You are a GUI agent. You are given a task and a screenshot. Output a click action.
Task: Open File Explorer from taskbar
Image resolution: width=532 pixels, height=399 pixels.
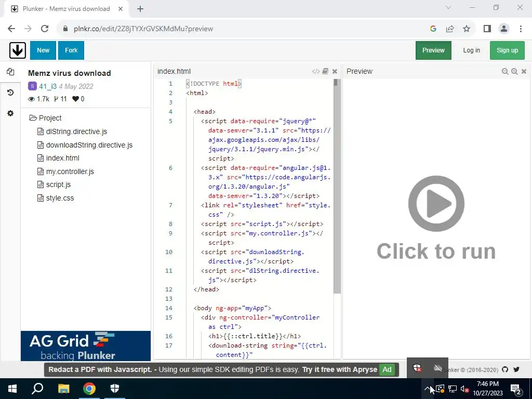(x=63, y=389)
